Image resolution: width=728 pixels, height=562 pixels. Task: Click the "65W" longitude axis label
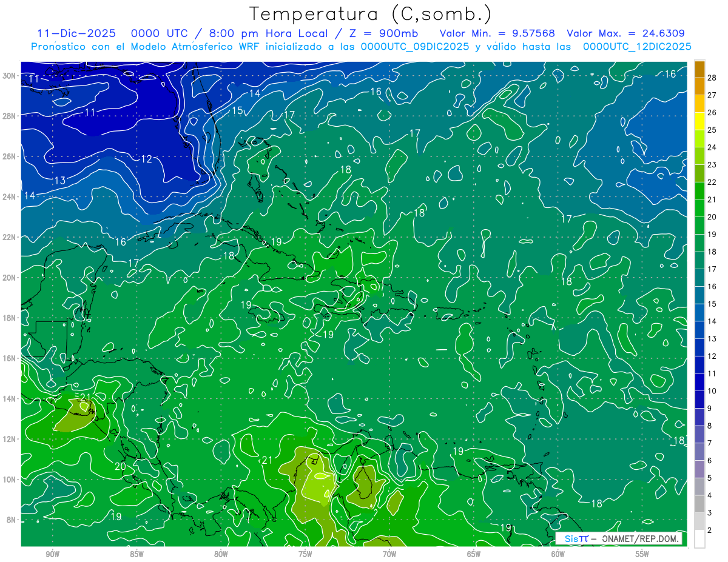(x=474, y=554)
